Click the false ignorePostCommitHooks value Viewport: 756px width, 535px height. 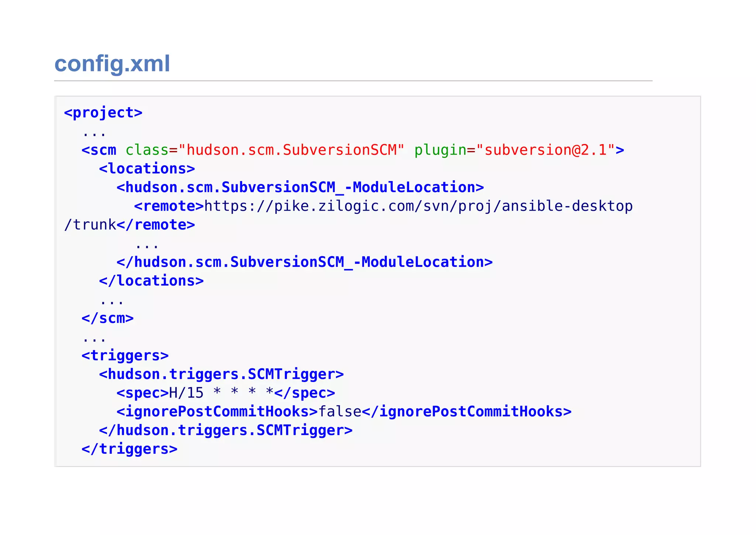[340, 412]
